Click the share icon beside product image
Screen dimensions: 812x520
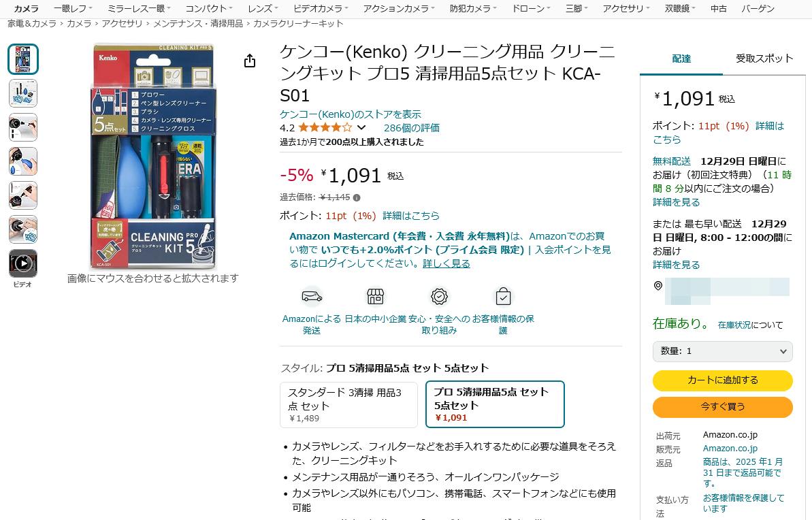250,61
